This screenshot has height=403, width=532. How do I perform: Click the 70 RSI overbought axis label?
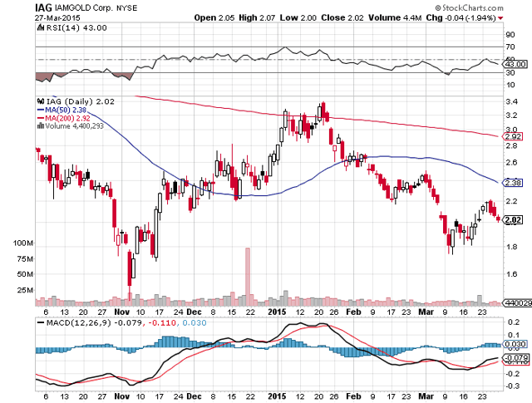(510, 47)
